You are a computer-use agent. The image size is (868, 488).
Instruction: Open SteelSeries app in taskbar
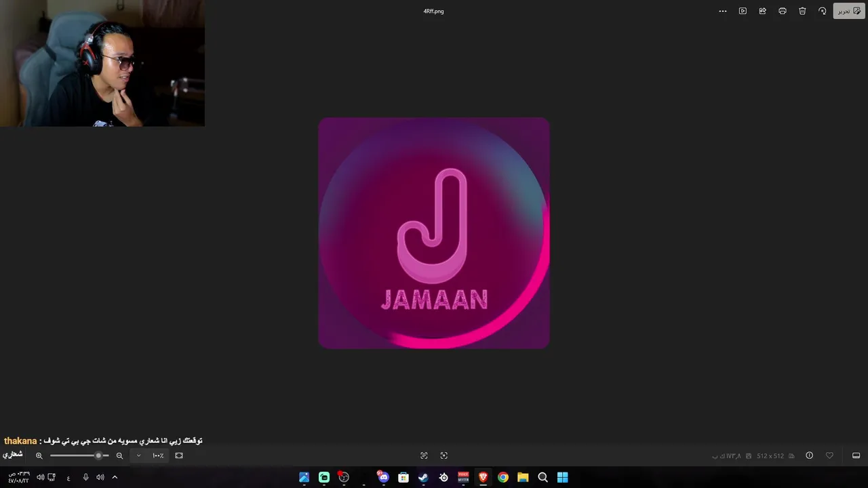443,477
